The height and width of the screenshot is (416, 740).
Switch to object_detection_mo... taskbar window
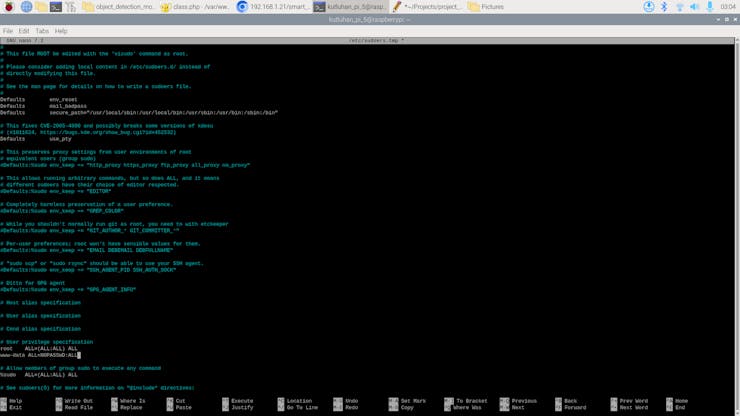tap(118, 7)
